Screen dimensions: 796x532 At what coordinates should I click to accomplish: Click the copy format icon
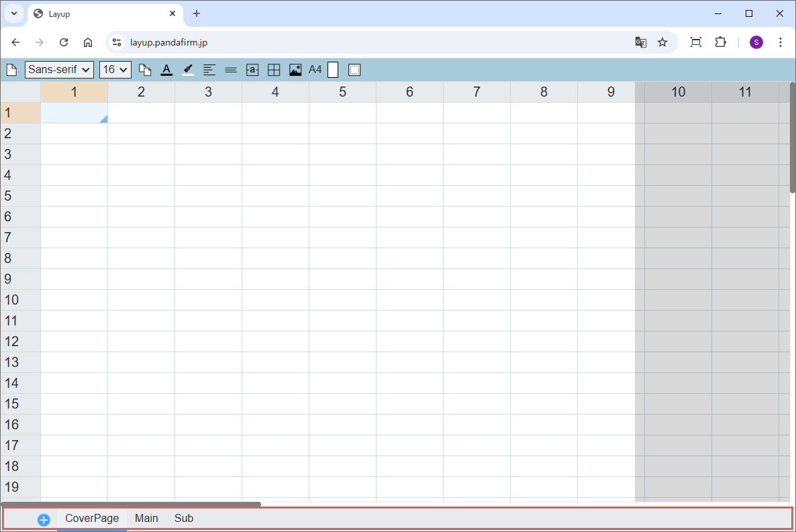click(x=145, y=70)
